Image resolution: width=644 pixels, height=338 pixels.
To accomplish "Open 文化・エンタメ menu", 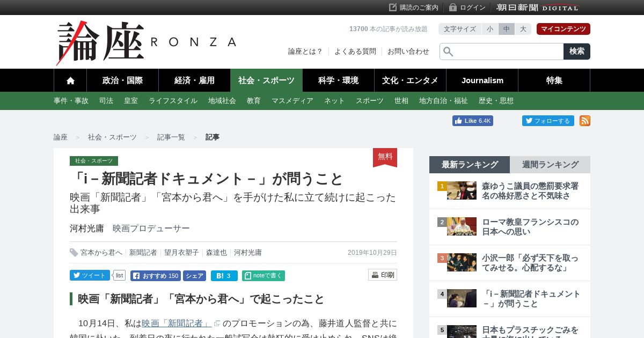I will click(410, 80).
